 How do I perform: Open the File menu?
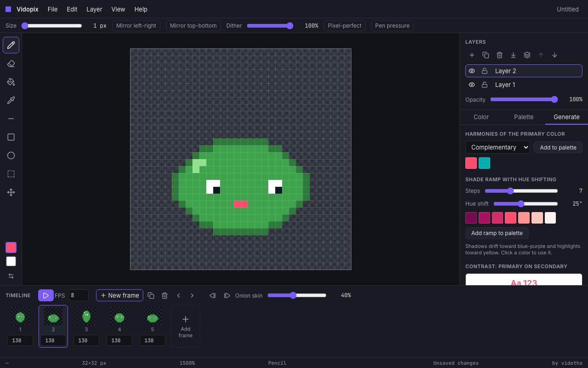(52, 9)
